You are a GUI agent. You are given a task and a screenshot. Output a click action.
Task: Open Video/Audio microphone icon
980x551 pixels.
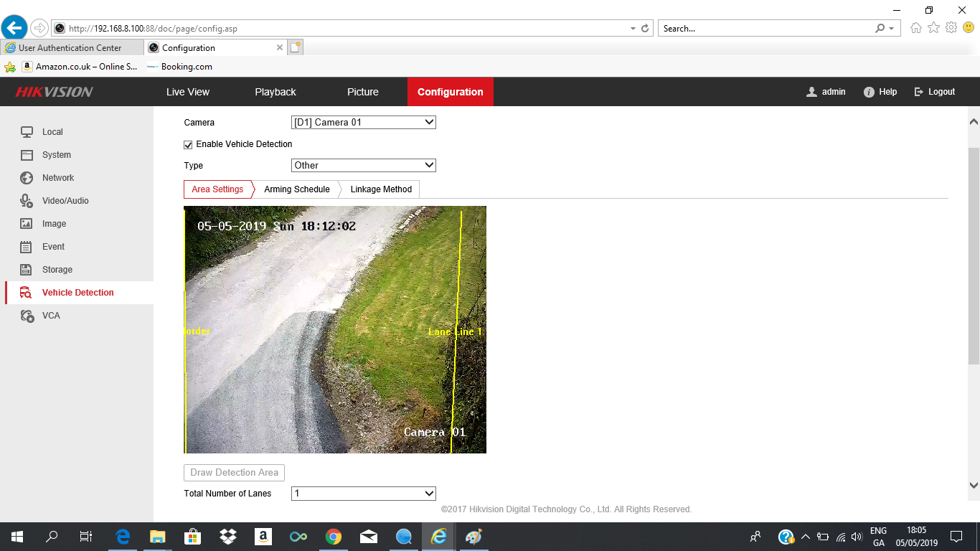[x=27, y=201]
